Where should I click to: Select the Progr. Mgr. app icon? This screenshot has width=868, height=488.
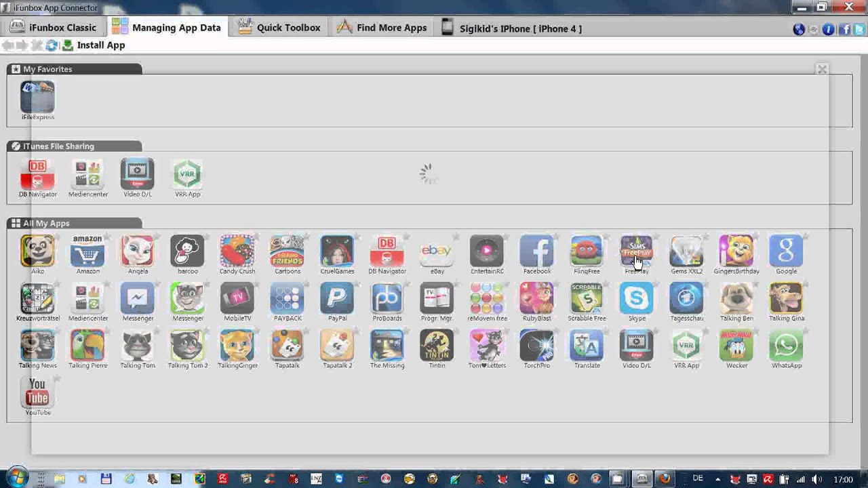(437, 298)
